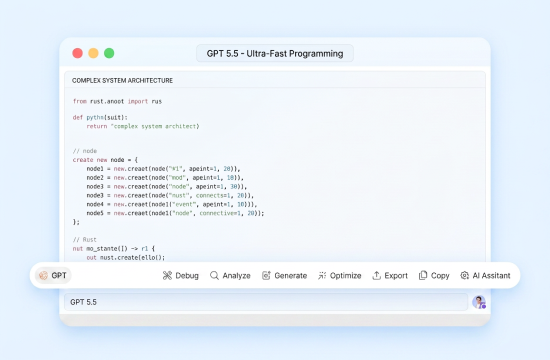Image resolution: width=550 pixels, height=360 pixels.
Task: Click the node1 assignment code line
Action: point(163,169)
